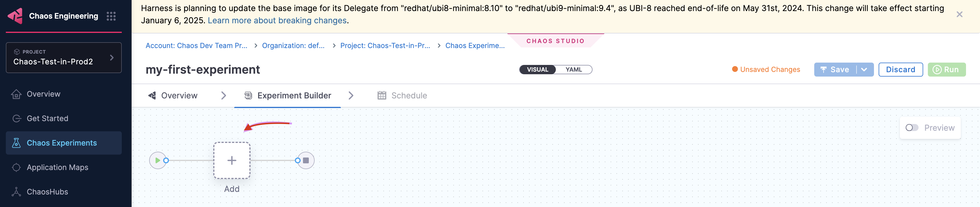Open the module switcher grid icon

[x=111, y=16]
